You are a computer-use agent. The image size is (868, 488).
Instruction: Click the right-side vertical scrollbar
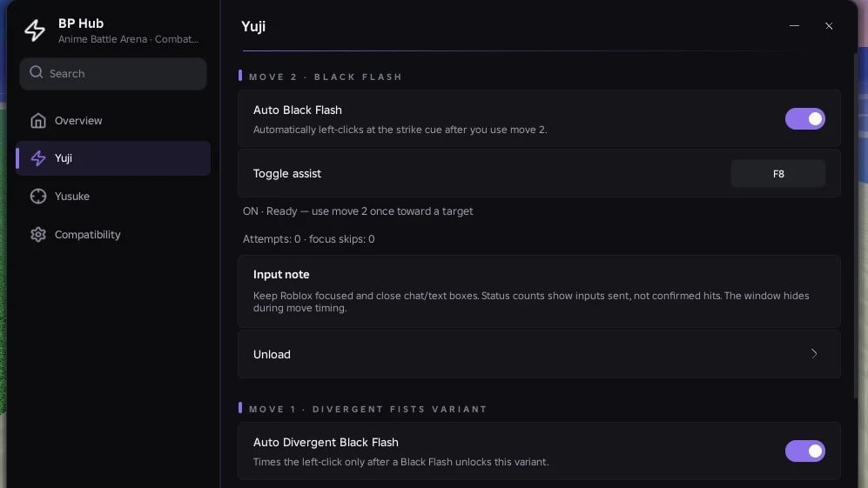click(x=857, y=221)
